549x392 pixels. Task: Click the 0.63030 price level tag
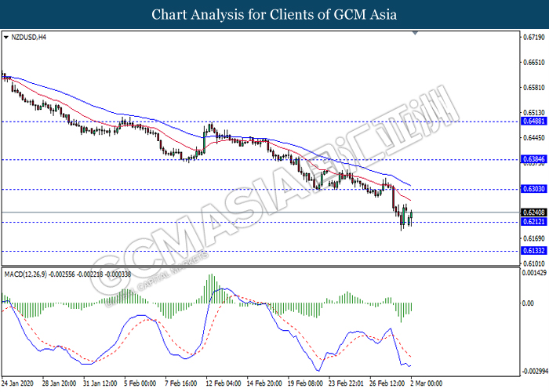[533, 189]
